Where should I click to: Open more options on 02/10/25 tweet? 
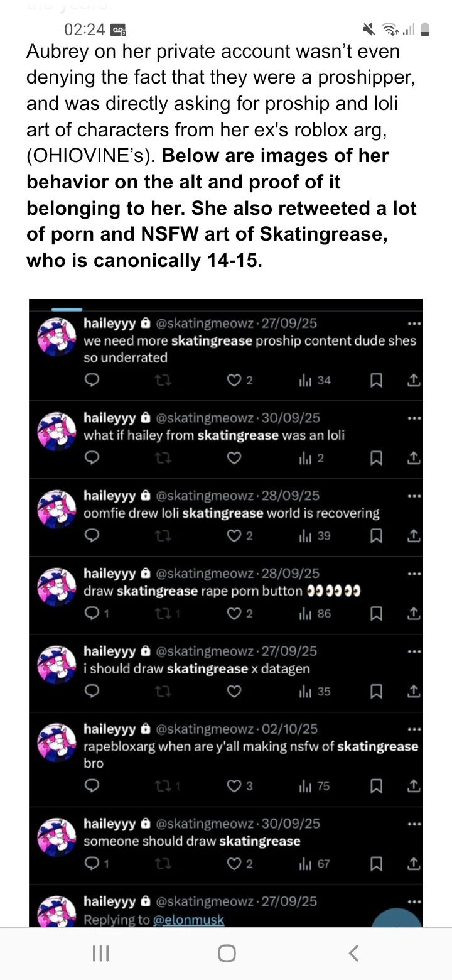[414, 729]
